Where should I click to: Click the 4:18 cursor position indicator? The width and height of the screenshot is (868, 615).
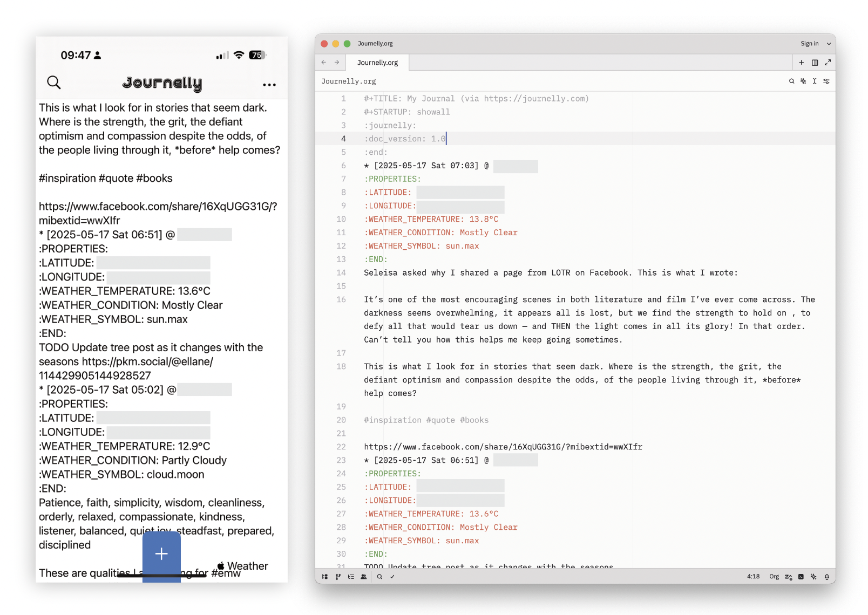tap(753, 577)
